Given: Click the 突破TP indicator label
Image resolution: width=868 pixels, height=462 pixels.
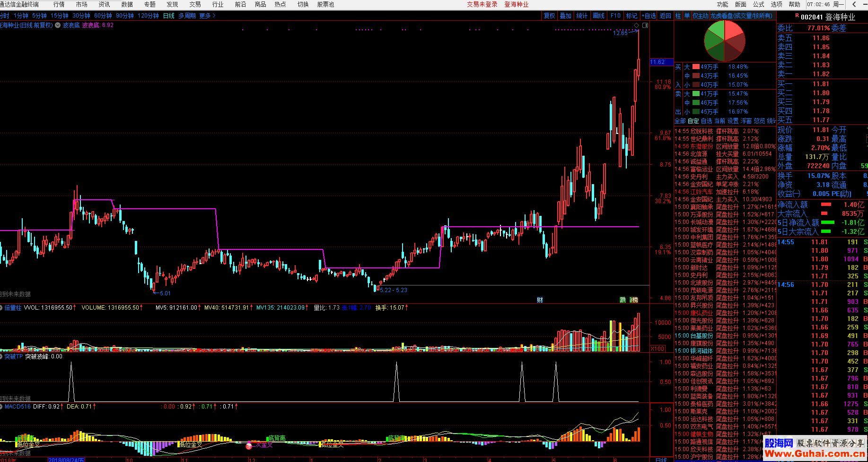Looking at the screenshot, I should point(13,356).
